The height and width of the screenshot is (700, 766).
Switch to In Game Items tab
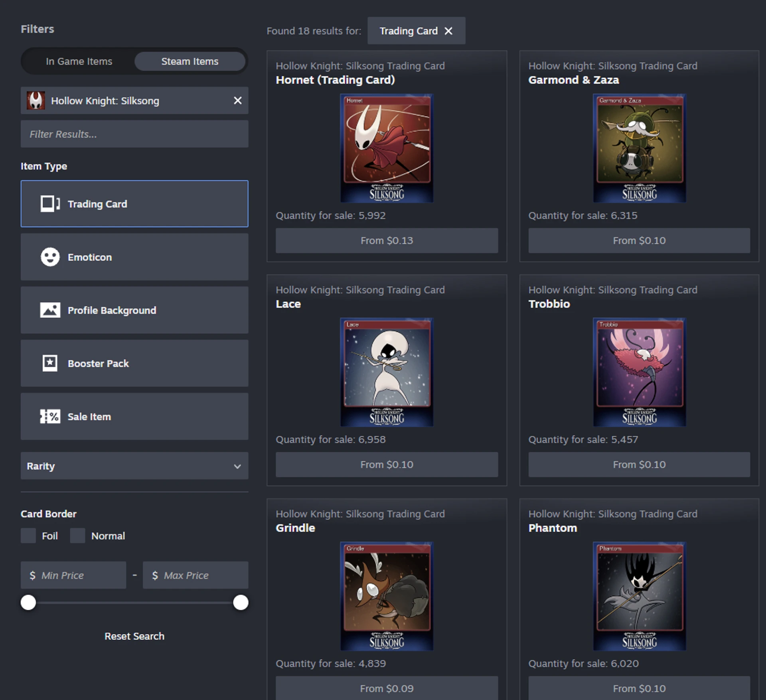tap(79, 61)
